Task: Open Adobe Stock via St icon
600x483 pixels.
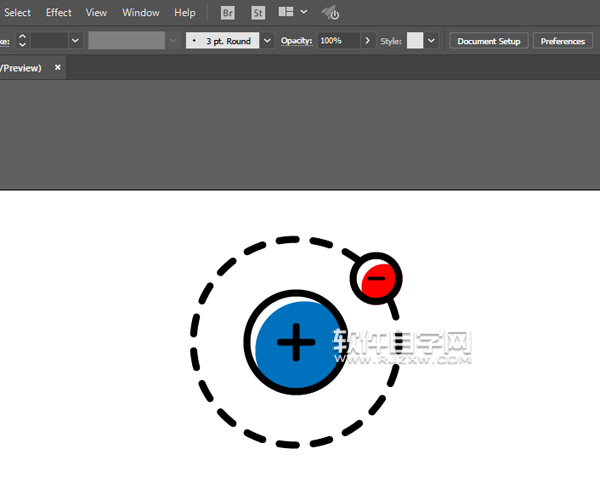Action: click(x=258, y=13)
